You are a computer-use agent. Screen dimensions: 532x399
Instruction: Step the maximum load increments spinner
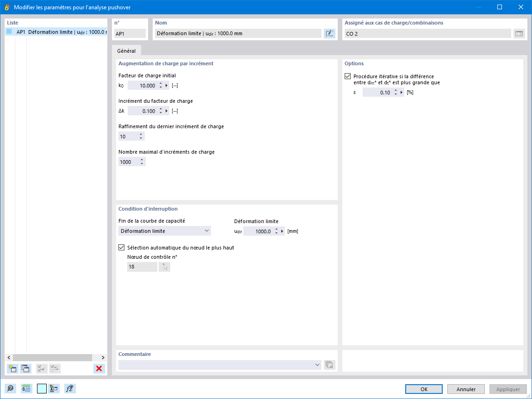click(142, 162)
